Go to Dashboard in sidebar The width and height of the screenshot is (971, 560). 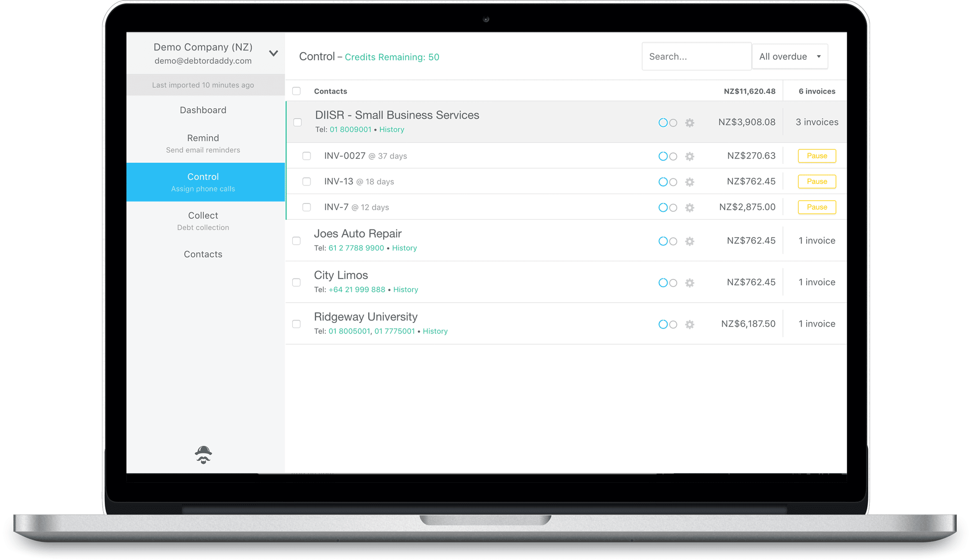pos(203,110)
